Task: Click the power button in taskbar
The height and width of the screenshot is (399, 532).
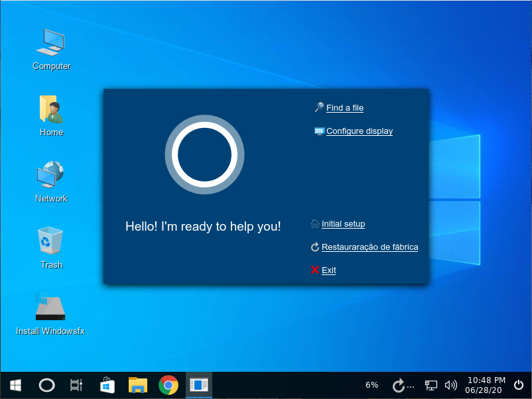Action: click(519, 385)
